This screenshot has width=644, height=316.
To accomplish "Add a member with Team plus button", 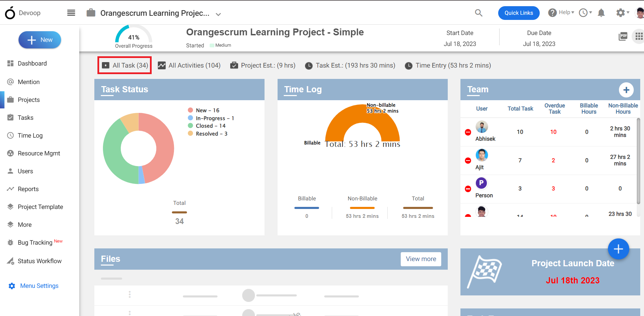I will (x=626, y=90).
